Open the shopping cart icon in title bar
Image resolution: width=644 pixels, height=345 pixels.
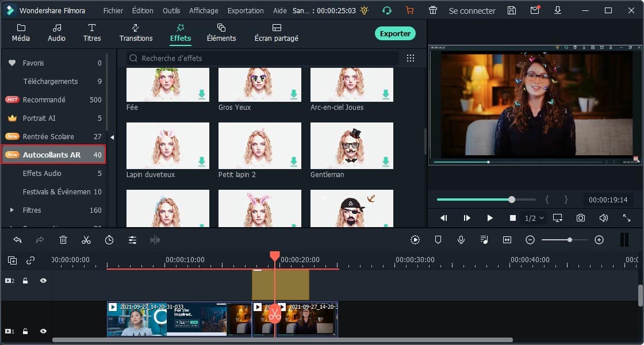409,10
